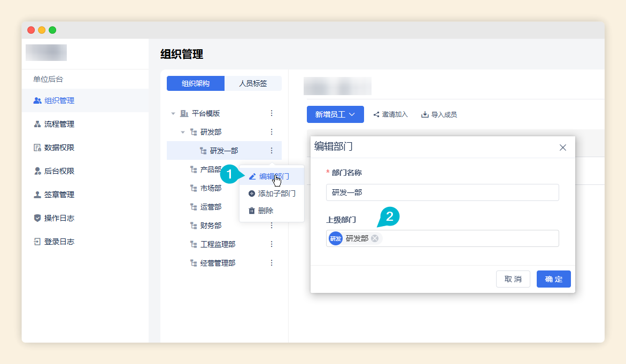Collapse the 研发部 tree node
This screenshot has height=364, width=626.
click(x=183, y=132)
